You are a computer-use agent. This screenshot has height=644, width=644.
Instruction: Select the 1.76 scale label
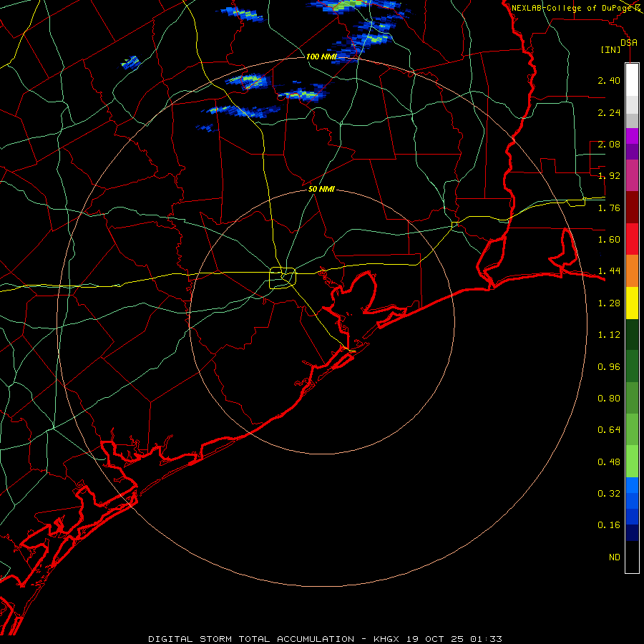(x=609, y=208)
